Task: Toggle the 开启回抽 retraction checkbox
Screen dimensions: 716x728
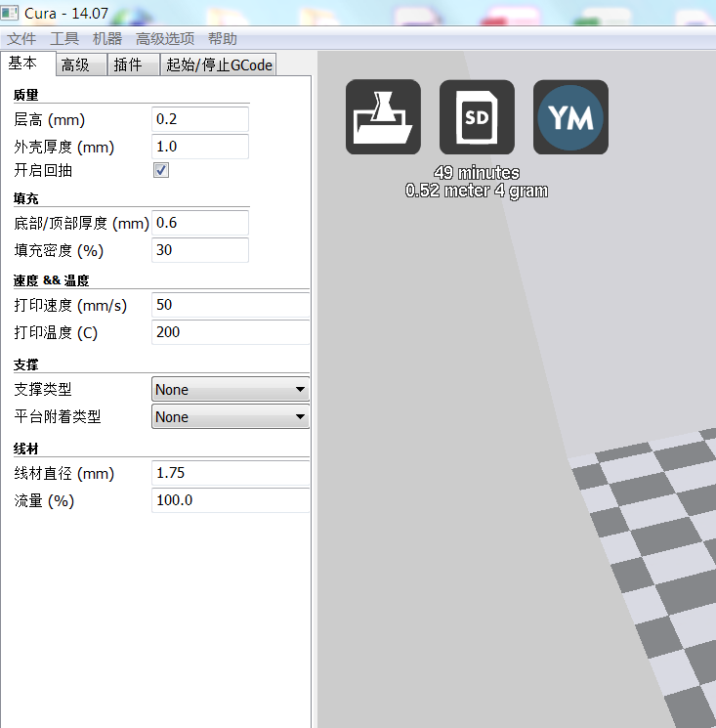Action: click(161, 170)
